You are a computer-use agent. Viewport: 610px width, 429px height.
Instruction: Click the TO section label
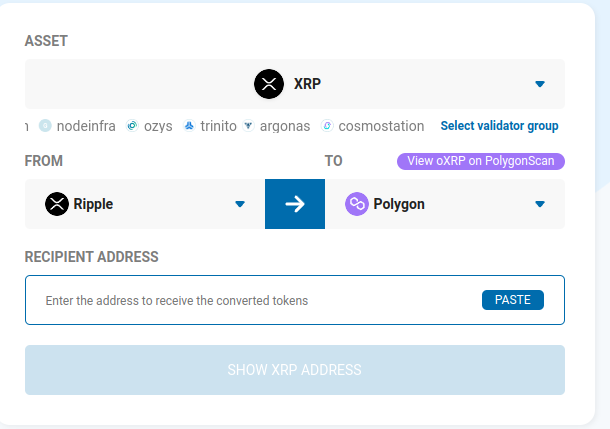tap(333, 161)
